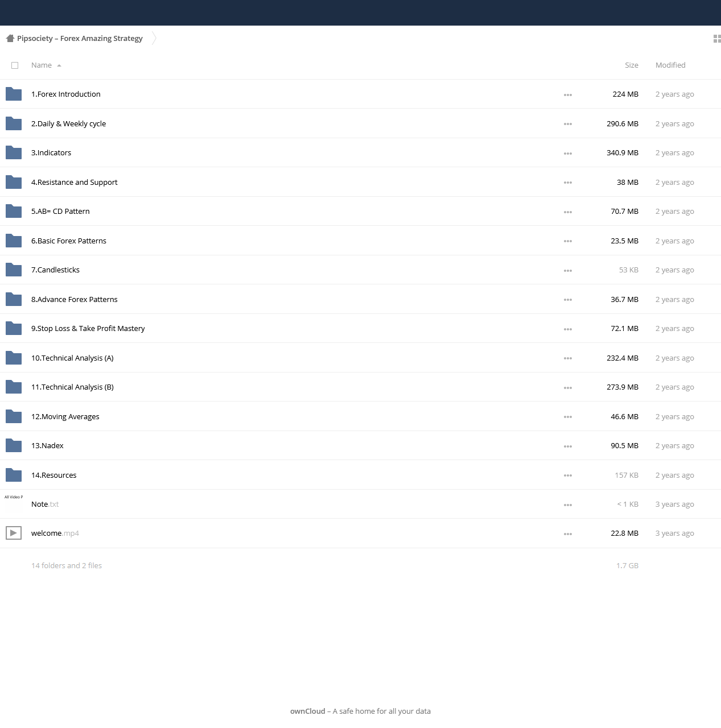Sort files by Modified column

click(670, 65)
